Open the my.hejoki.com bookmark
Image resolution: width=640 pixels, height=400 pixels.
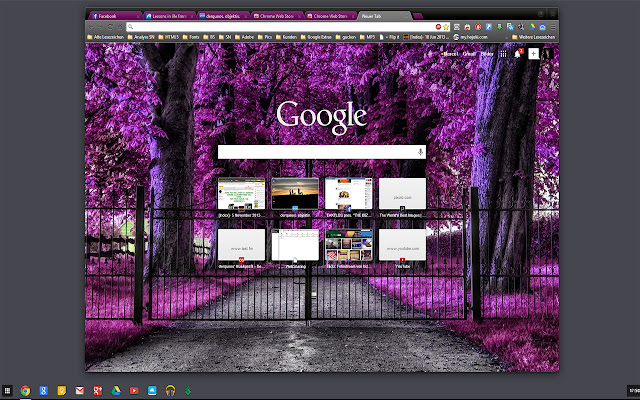[x=471, y=37]
